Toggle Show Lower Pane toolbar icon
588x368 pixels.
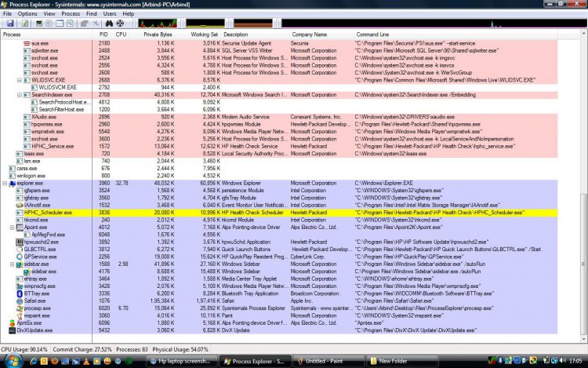pos(60,24)
